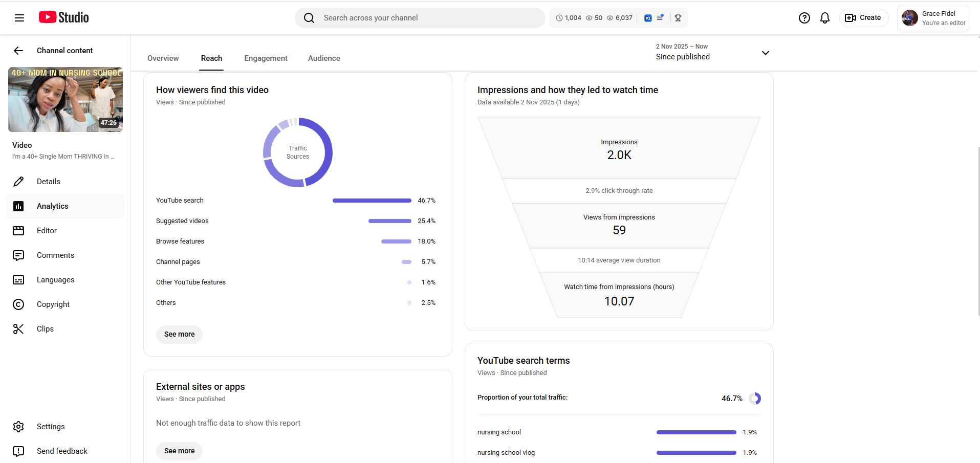Open the notifications bell
This screenshot has width=980, height=463.
[x=824, y=18]
